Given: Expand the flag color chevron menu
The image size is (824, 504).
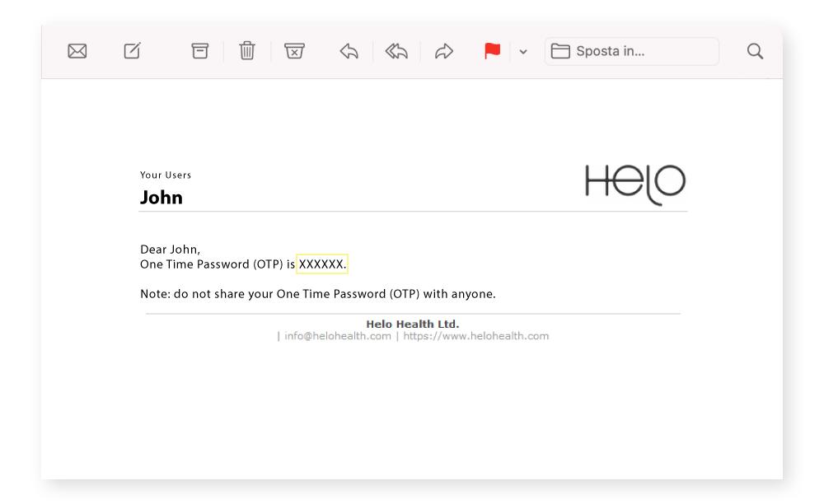Looking at the screenshot, I should 523,52.
